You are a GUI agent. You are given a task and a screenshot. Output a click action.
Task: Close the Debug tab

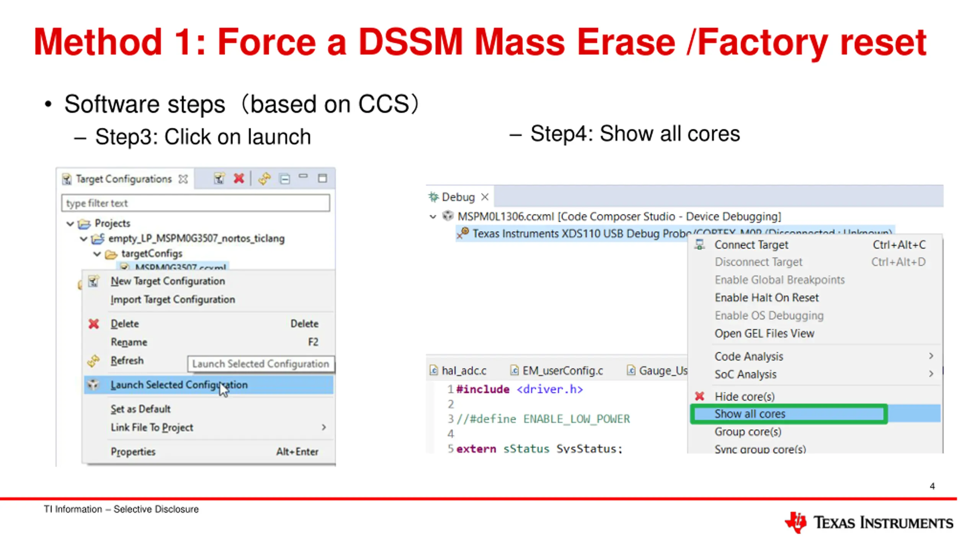[x=485, y=197]
